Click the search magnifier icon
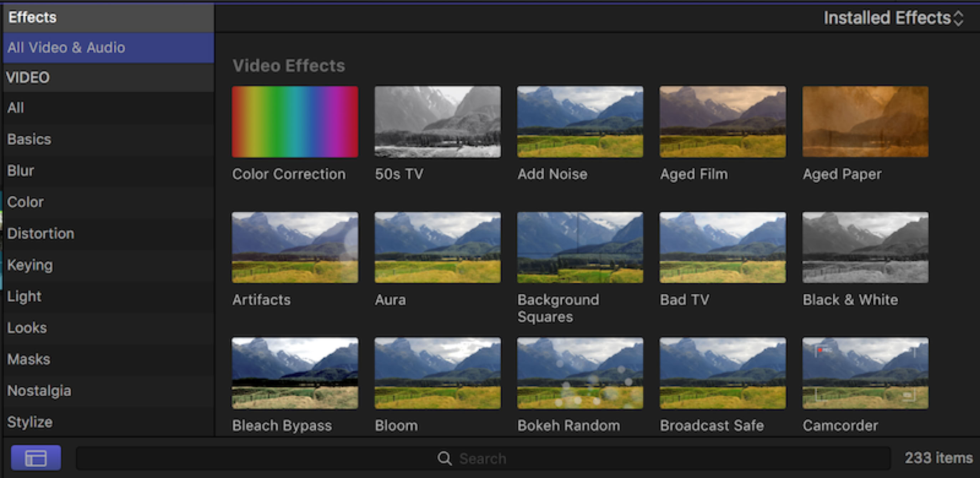The height and width of the screenshot is (478, 980). tap(444, 458)
